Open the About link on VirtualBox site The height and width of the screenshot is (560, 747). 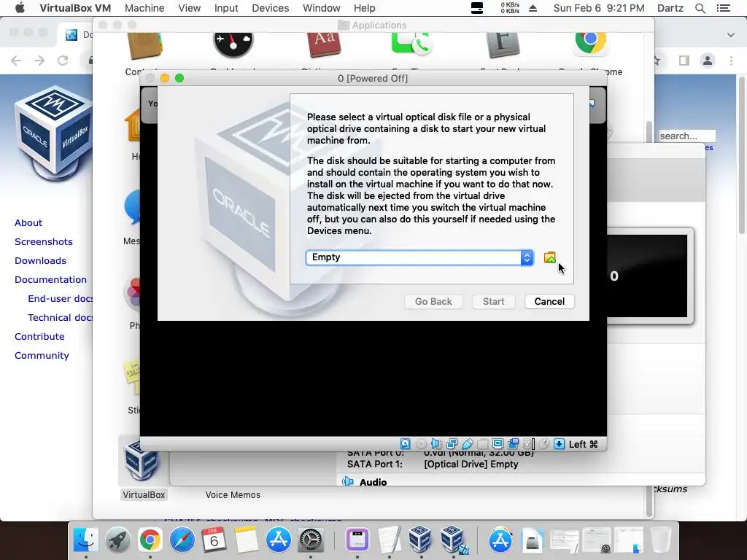(x=28, y=223)
